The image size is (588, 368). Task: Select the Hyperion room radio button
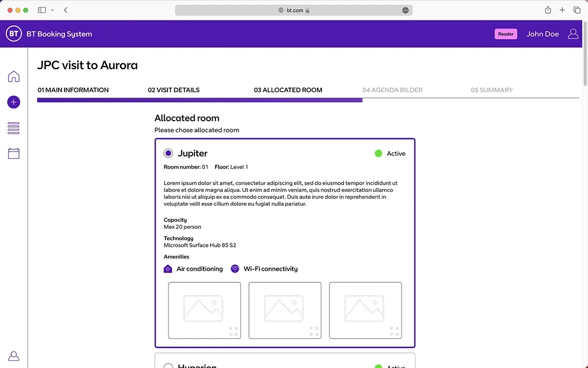click(x=168, y=366)
